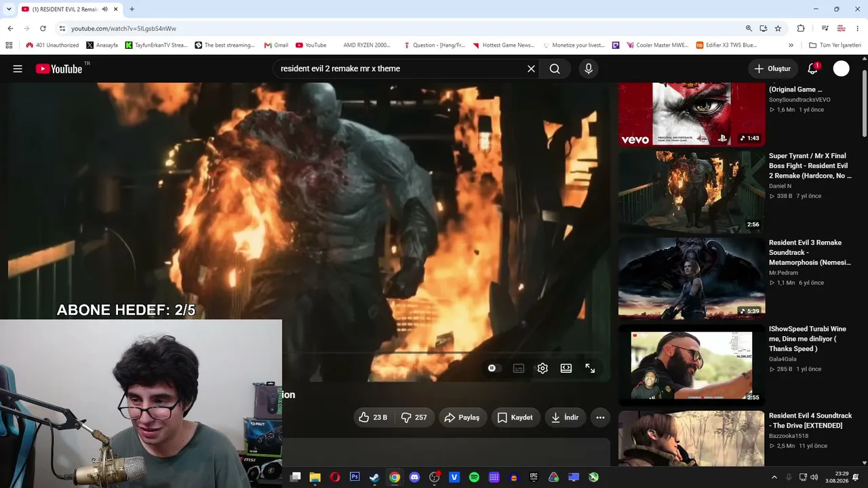868x488 pixels.
Task: Open Spotify from the taskbar
Action: 474,477
